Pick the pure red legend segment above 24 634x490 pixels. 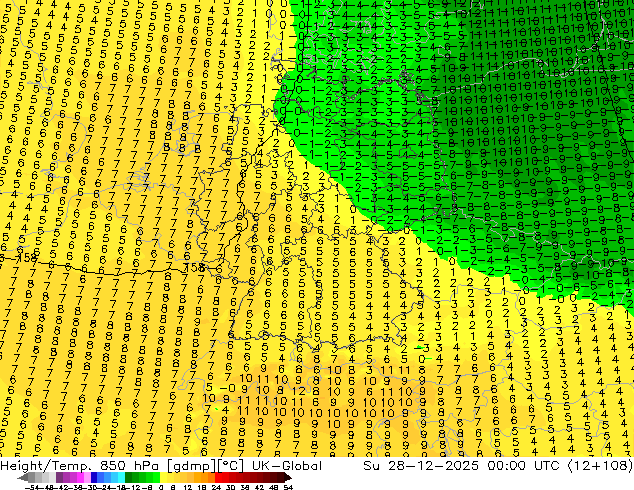pos(218,478)
